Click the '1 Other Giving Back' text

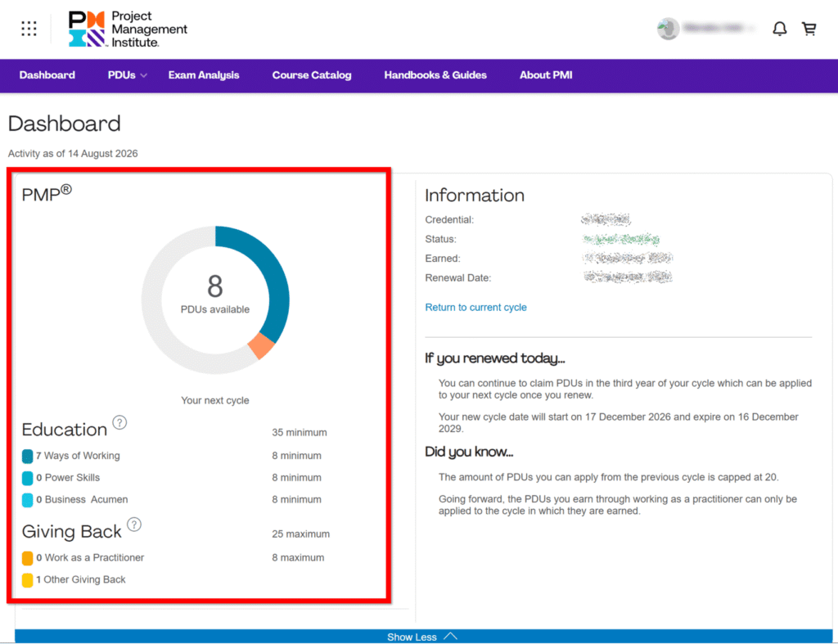pyautogui.click(x=81, y=580)
